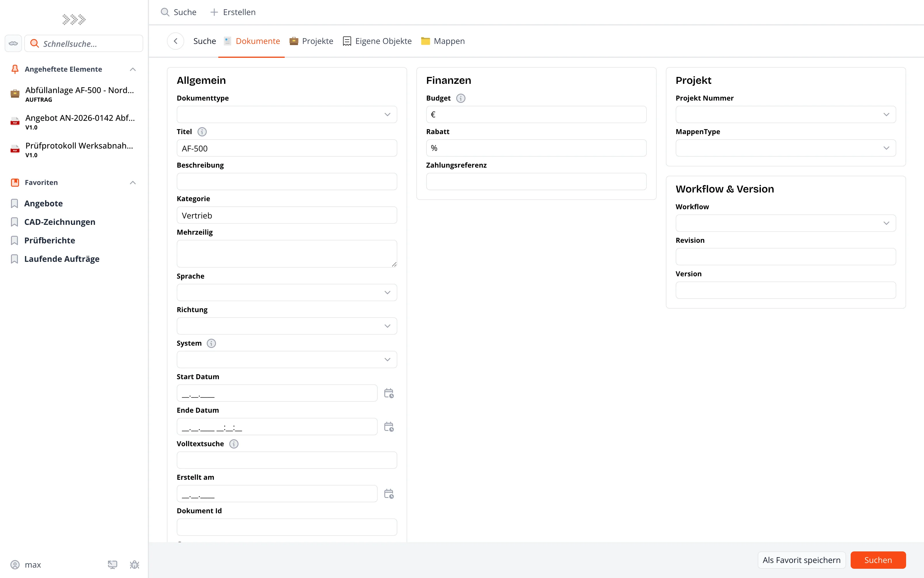Click Als Favorit speichern button

tap(802, 560)
